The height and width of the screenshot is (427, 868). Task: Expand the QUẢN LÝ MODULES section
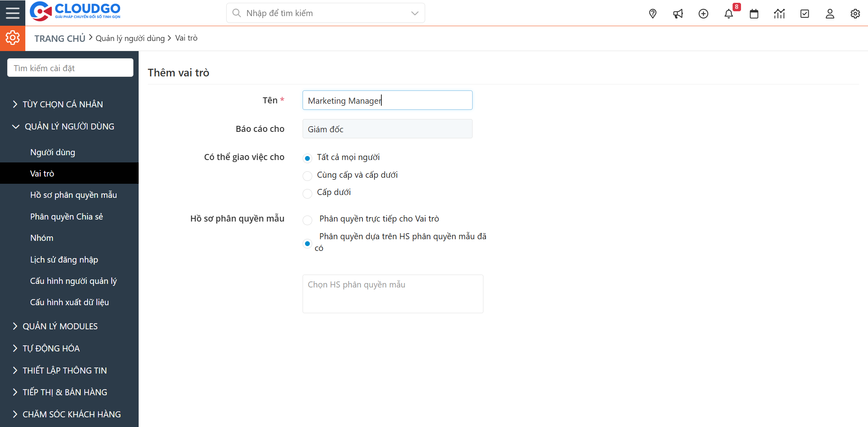pyautogui.click(x=60, y=326)
